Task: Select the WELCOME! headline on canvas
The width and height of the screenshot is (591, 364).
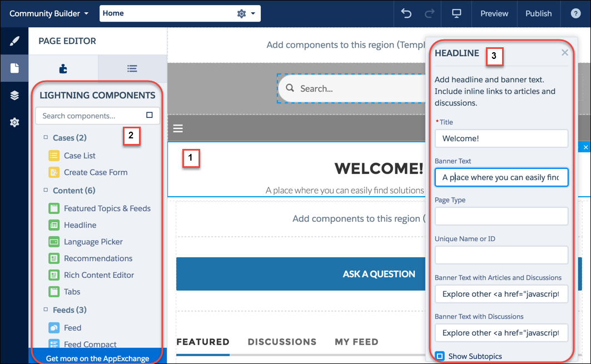Action: coord(379,168)
